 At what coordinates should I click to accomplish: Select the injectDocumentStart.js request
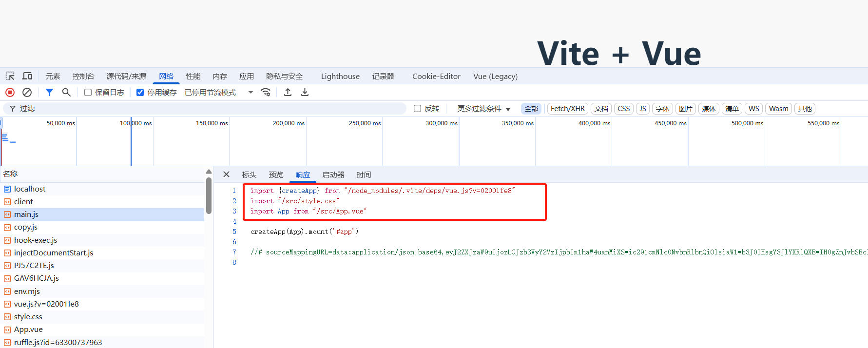tap(102, 253)
